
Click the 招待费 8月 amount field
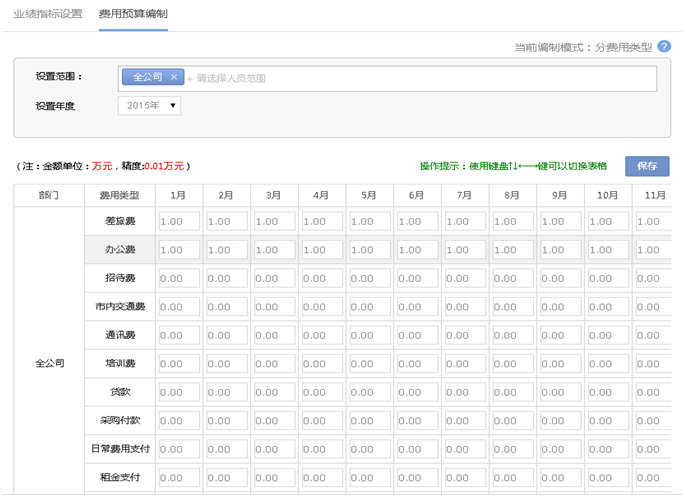tap(513, 278)
